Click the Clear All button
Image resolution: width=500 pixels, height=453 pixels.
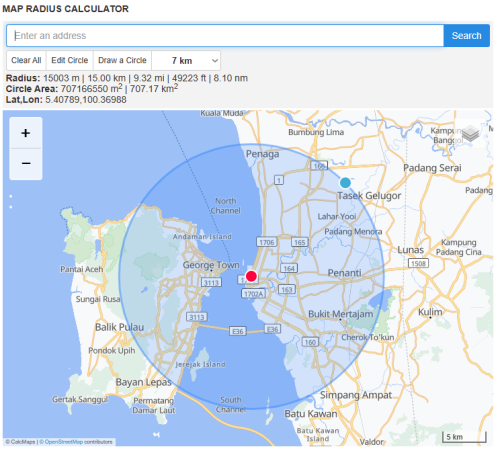[26, 60]
